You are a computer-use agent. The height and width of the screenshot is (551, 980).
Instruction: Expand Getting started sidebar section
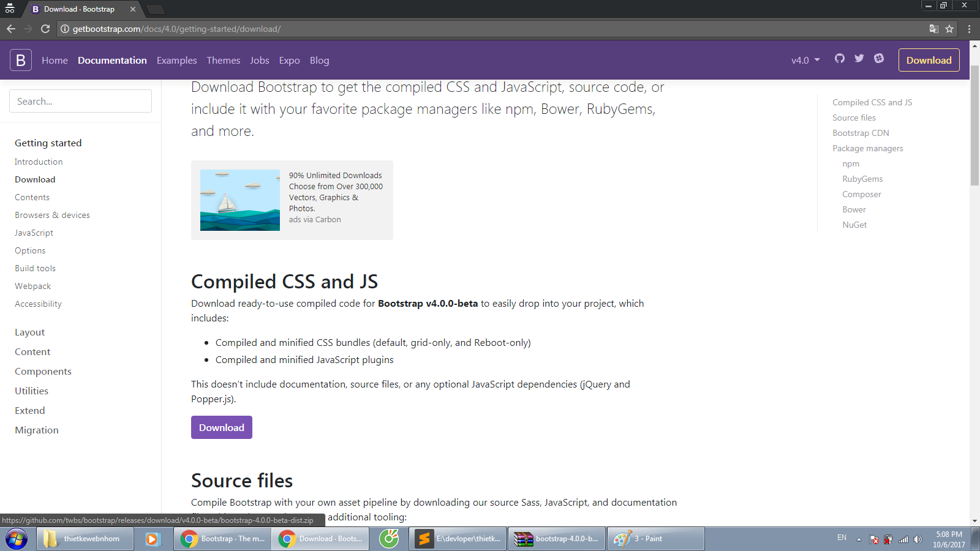(48, 143)
